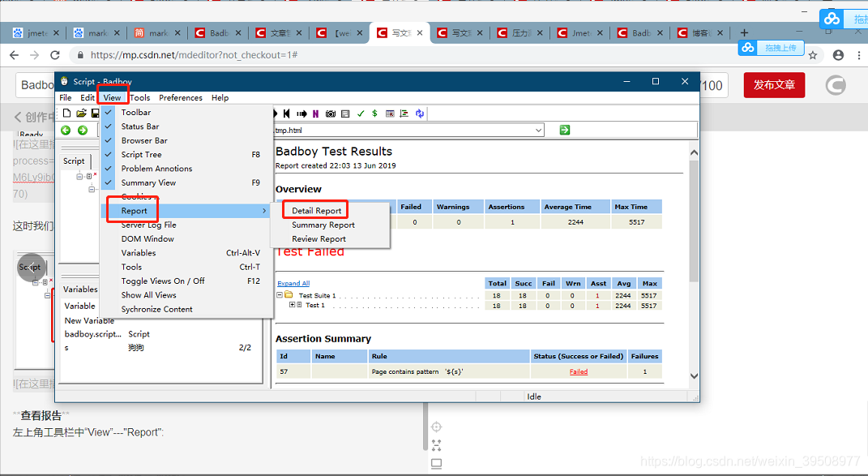868x476 pixels.
Task: Click the Baidu cloud 拖拽上传 button
Action: [771, 48]
